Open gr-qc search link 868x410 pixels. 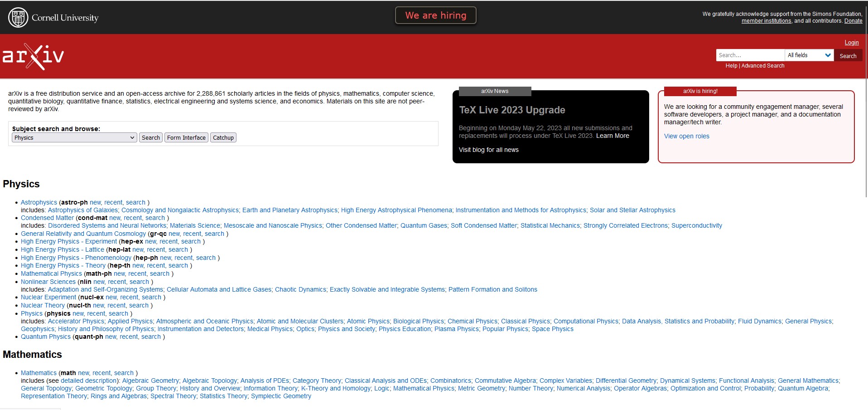(x=214, y=234)
